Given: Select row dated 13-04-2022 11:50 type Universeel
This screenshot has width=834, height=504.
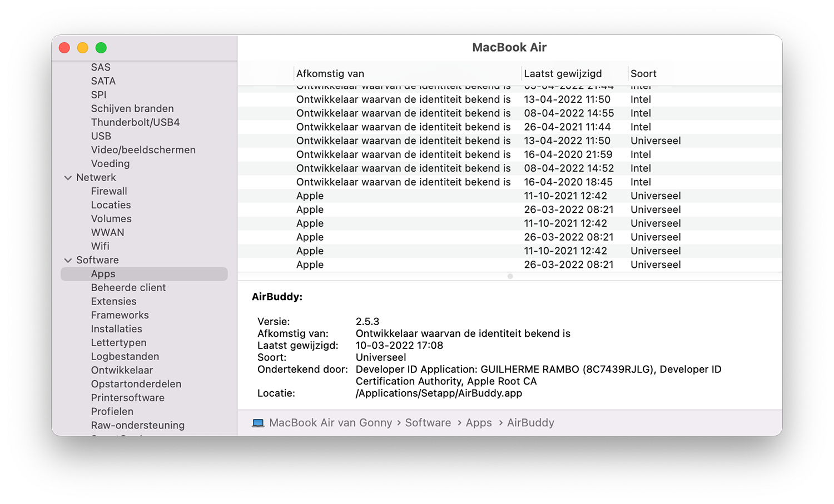Looking at the screenshot, I should (510, 141).
